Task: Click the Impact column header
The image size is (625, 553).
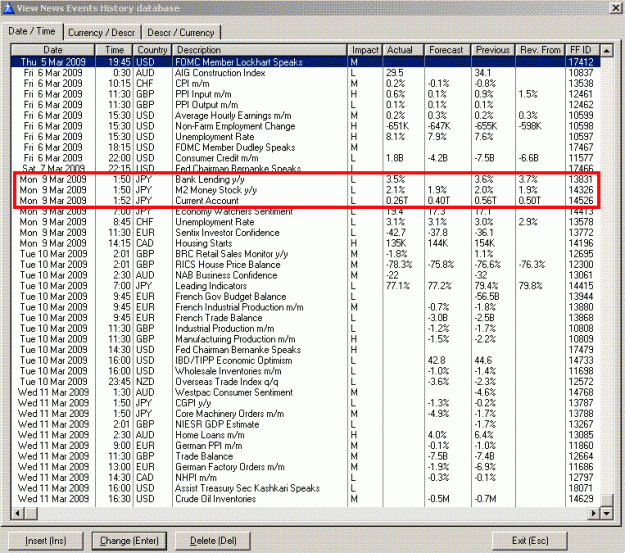Action: 365,50
